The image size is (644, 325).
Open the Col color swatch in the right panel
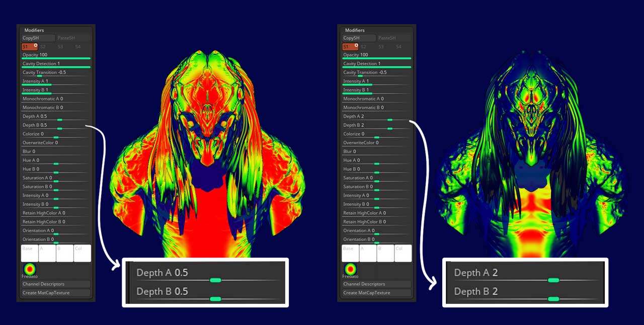coord(403,253)
